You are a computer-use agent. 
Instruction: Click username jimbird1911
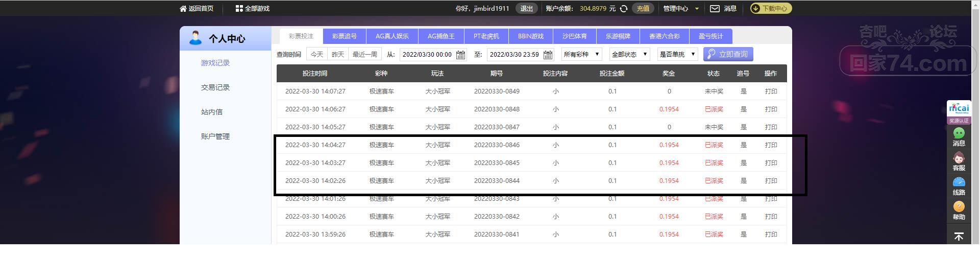tap(491, 9)
